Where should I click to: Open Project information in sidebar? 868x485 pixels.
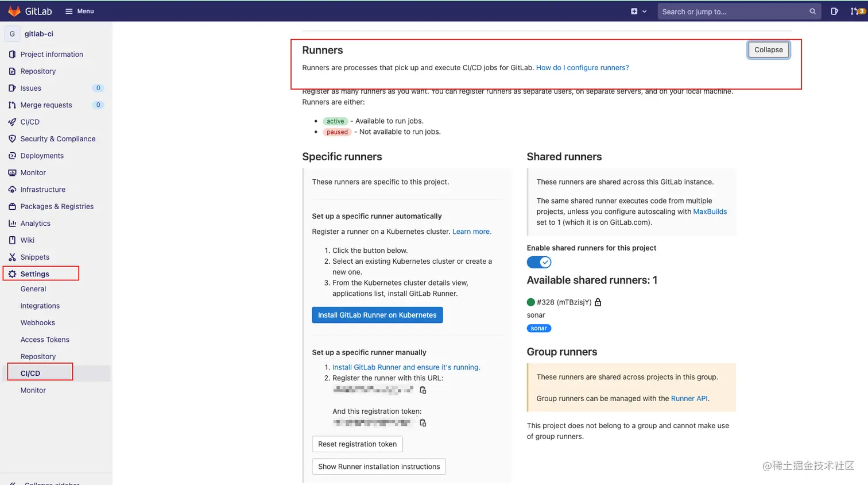(52, 54)
